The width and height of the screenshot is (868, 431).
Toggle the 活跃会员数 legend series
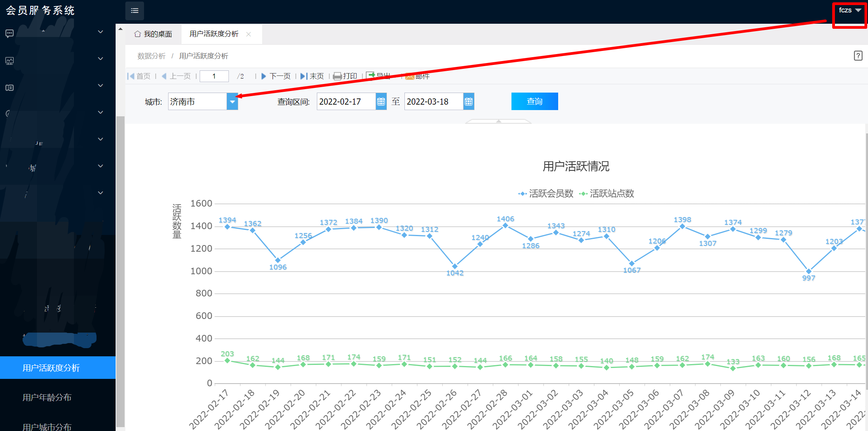(x=546, y=193)
